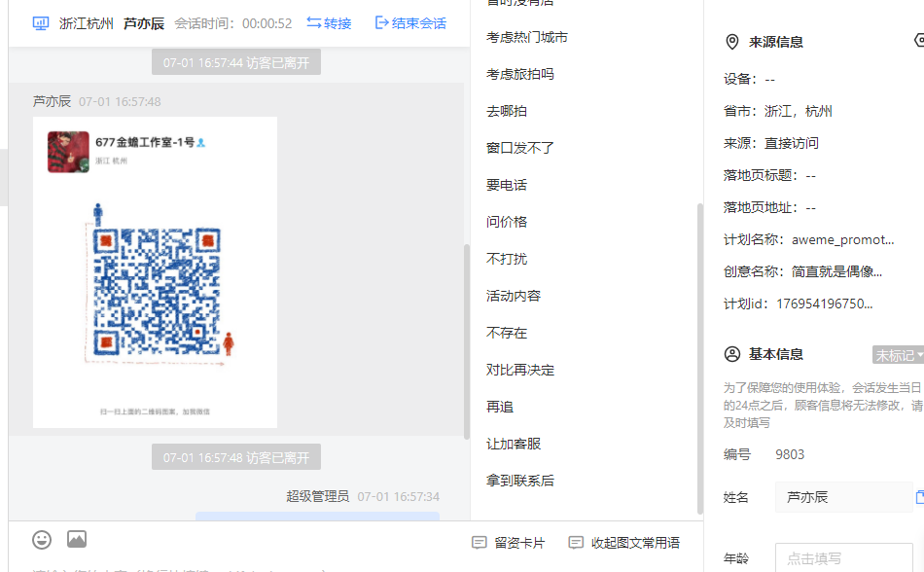Select quick phrase 窗口发不了
The height and width of the screenshot is (572, 924).
coord(519,148)
